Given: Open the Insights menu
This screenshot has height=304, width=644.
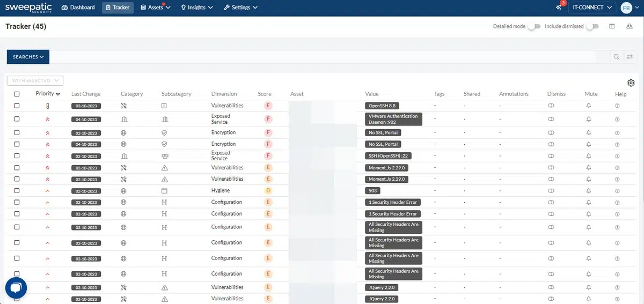Looking at the screenshot, I should 197,8.
